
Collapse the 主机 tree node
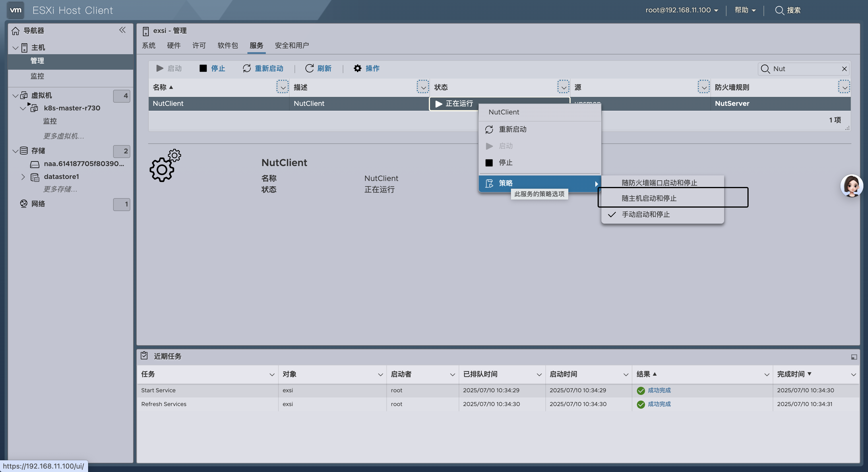[15, 48]
